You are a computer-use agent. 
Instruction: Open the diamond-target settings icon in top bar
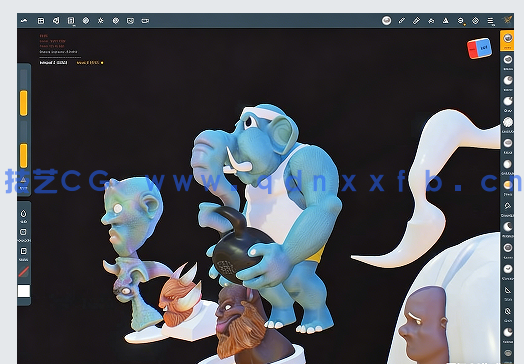[x=476, y=21]
